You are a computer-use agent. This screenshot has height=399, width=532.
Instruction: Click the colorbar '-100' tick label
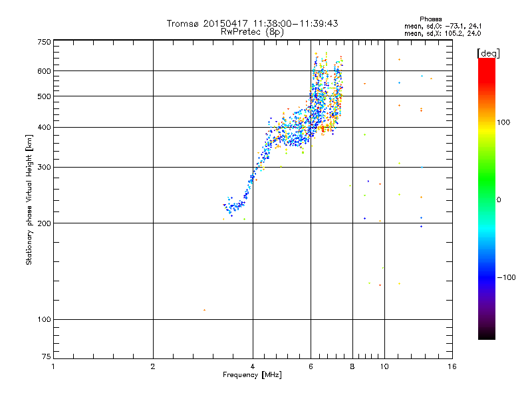point(507,277)
